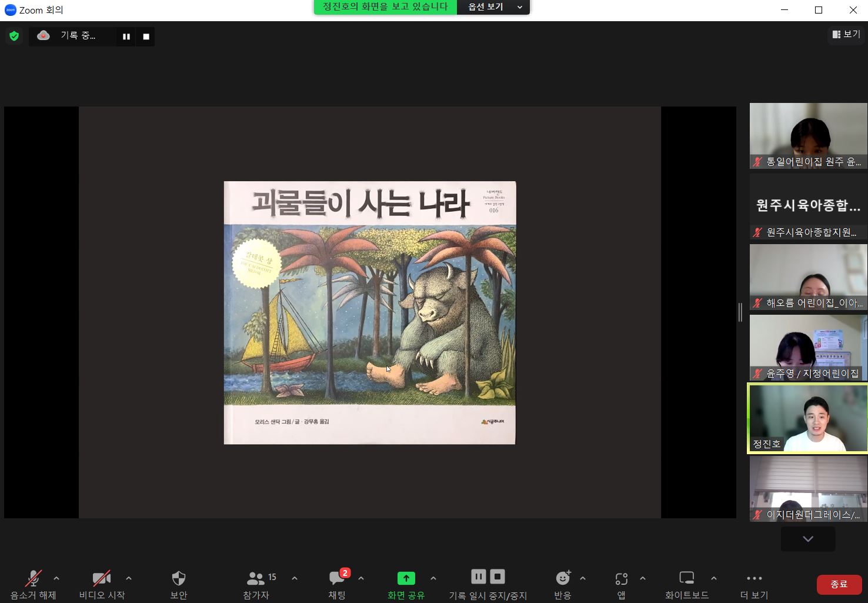Click the green 정진호의 화면을 보고 있습니다 banner
The width and height of the screenshot is (868, 603).
coord(385,7)
